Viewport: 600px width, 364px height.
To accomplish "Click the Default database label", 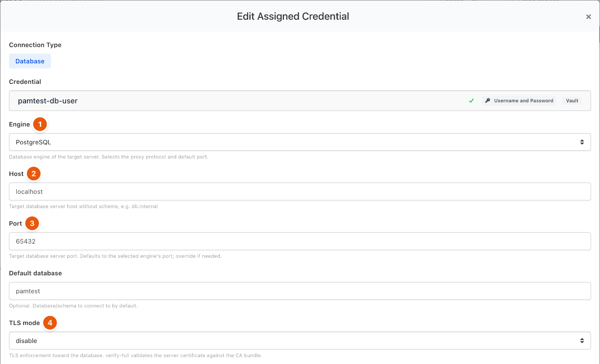I will (x=36, y=273).
